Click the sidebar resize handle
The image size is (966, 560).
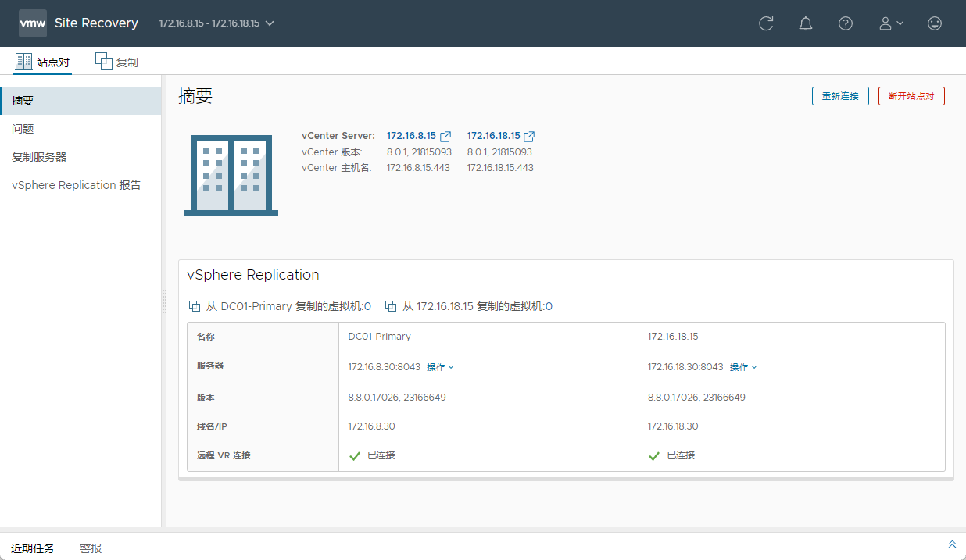click(164, 301)
